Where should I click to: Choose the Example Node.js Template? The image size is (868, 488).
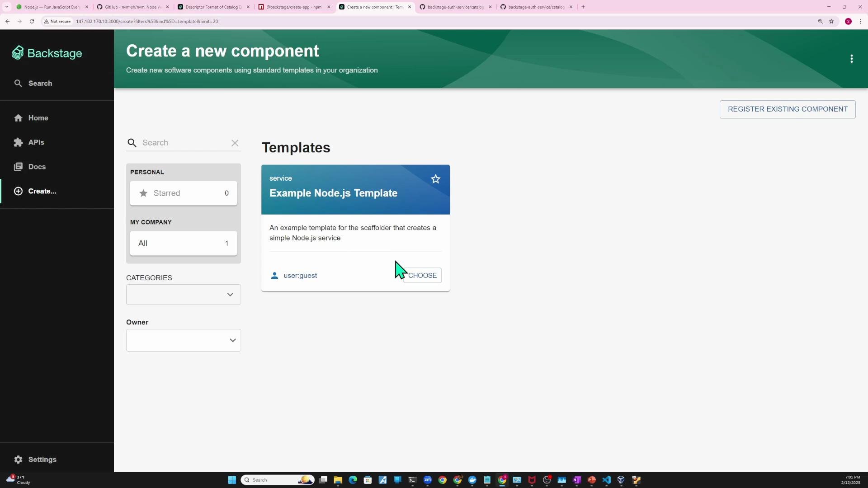[422, 276]
